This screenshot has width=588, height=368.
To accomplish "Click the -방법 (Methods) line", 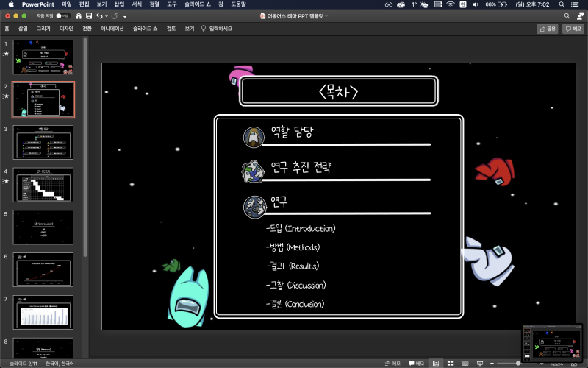I will pos(293,247).
